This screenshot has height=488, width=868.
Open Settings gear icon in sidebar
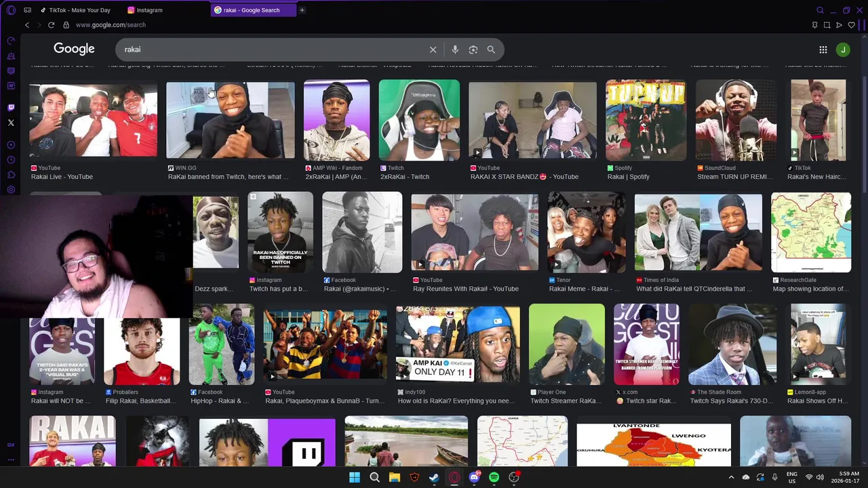point(11,190)
